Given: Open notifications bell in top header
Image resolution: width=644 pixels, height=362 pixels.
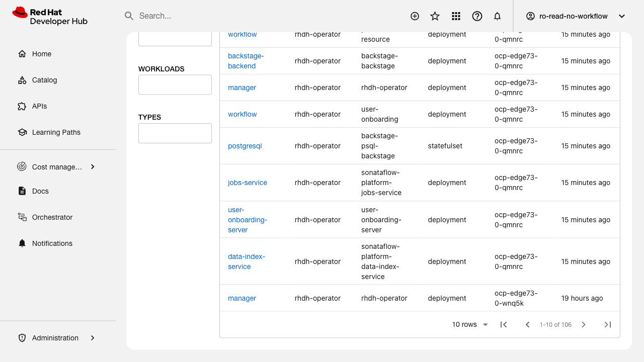Looking at the screenshot, I should click(497, 16).
